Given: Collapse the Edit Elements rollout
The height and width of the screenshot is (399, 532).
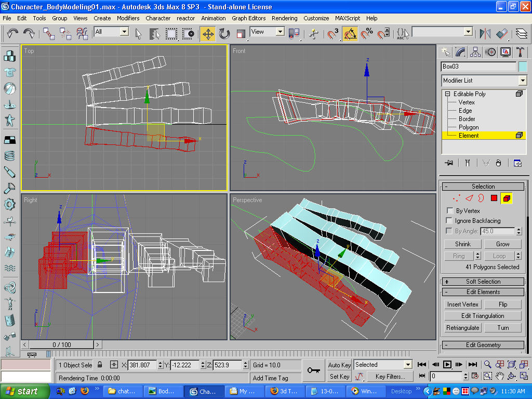Looking at the screenshot, I should pyautogui.click(x=484, y=292).
